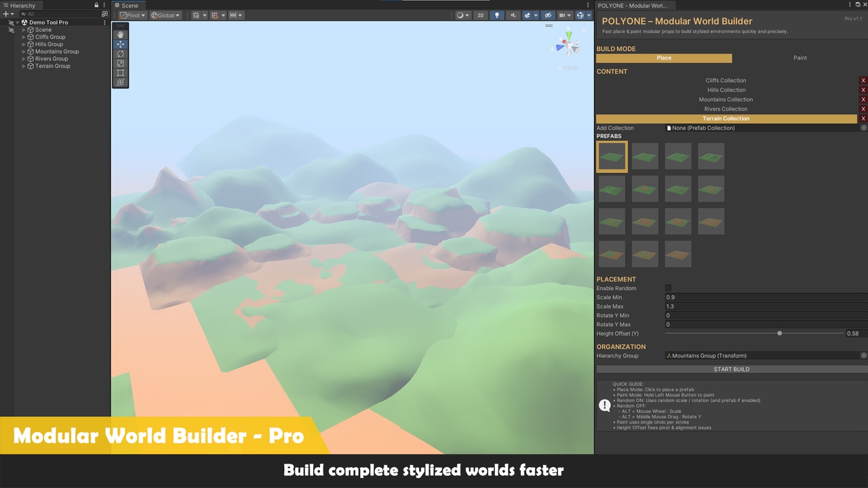Select Paint build mode
This screenshot has width=868, height=488.
(800, 58)
